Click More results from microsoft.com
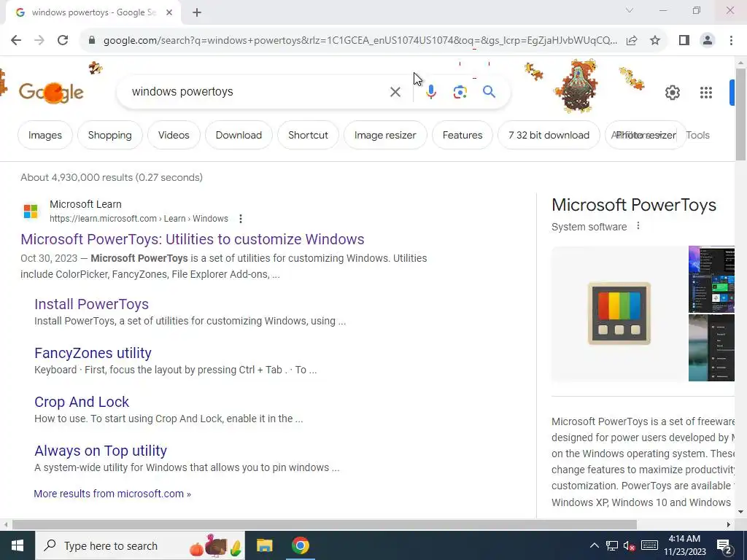The image size is (747, 560). pyautogui.click(x=112, y=494)
